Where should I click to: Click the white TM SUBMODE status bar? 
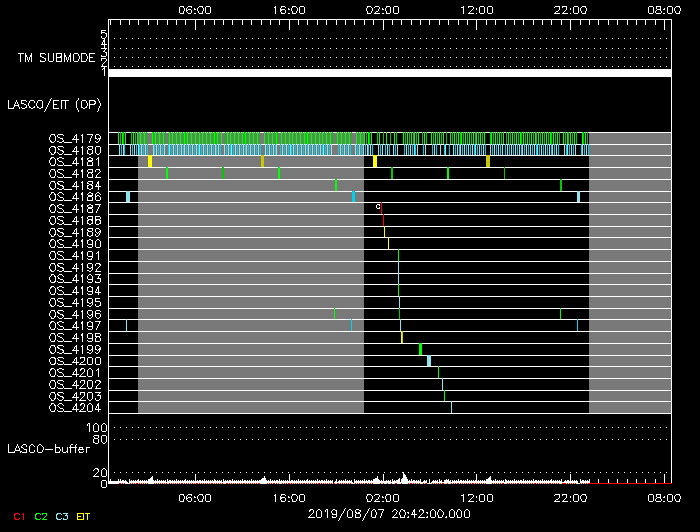pyautogui.click(x=389, y=73)
